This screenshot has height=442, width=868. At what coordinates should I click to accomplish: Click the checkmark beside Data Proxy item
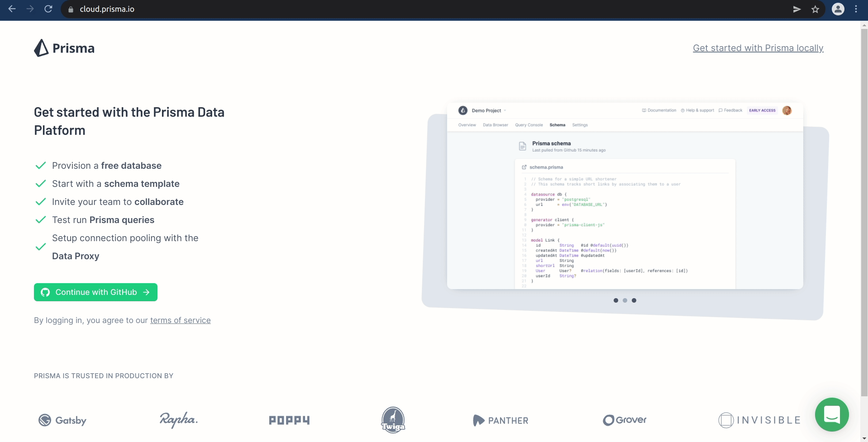point(41,247)
